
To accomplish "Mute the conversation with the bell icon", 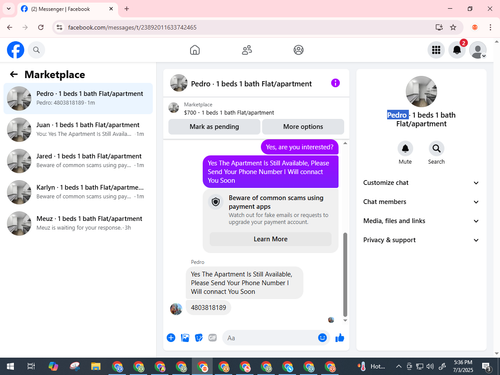I will tap(405, 148).
